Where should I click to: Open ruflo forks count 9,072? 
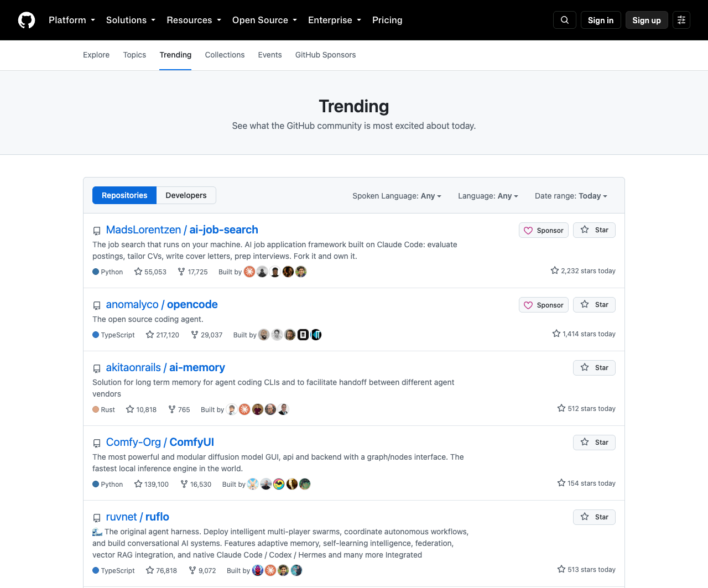[202, 570]
